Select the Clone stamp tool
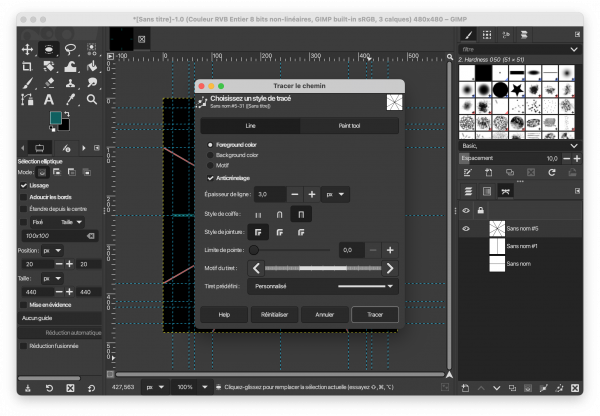This screenshot has width=600, height=416. click(x=70, y=83)
